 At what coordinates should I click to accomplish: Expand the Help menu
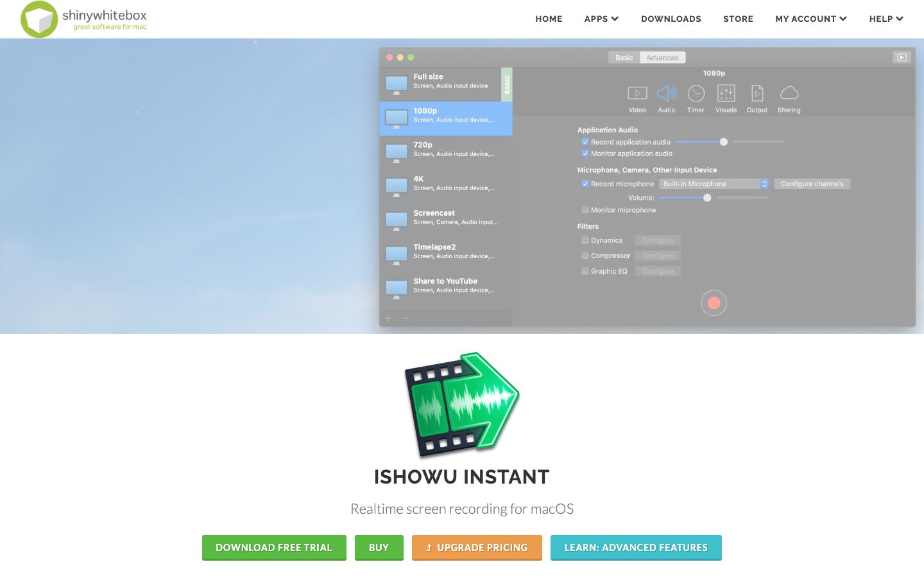(x=886, y=19)
